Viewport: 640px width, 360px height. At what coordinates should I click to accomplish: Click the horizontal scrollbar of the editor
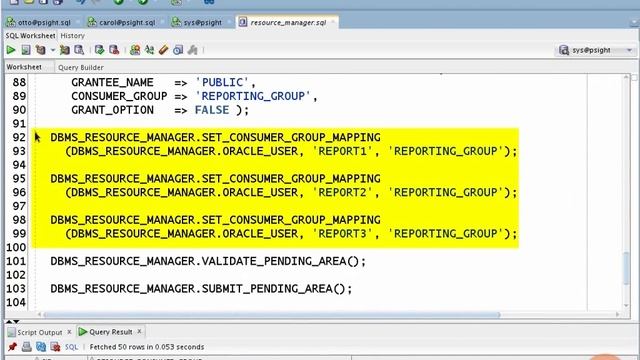click(271, 315)
